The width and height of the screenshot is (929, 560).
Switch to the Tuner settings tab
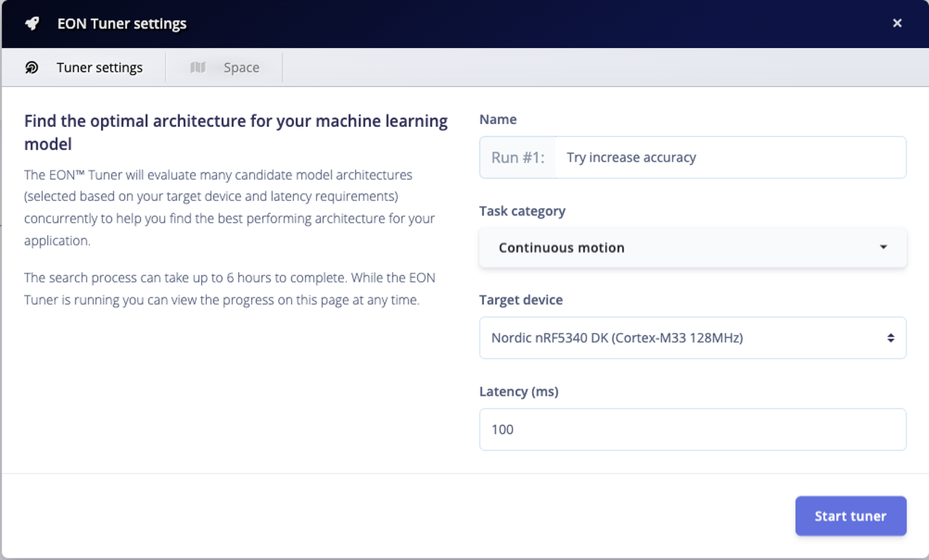click(83, 67)
